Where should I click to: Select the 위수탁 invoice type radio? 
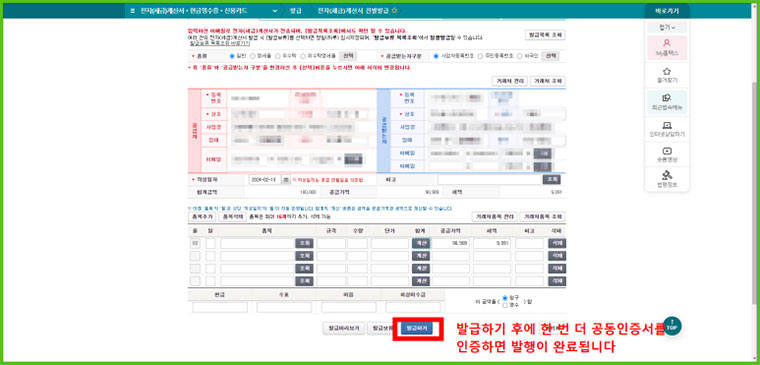coord(278,56)
